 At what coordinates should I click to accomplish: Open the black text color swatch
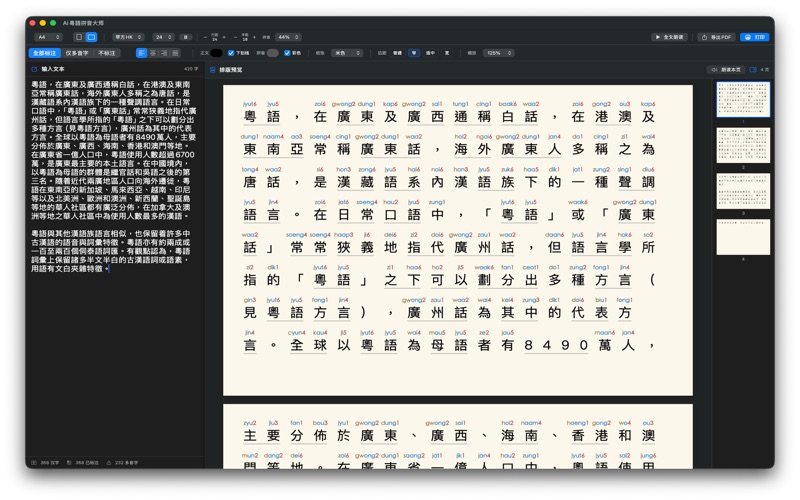(217, 53)
